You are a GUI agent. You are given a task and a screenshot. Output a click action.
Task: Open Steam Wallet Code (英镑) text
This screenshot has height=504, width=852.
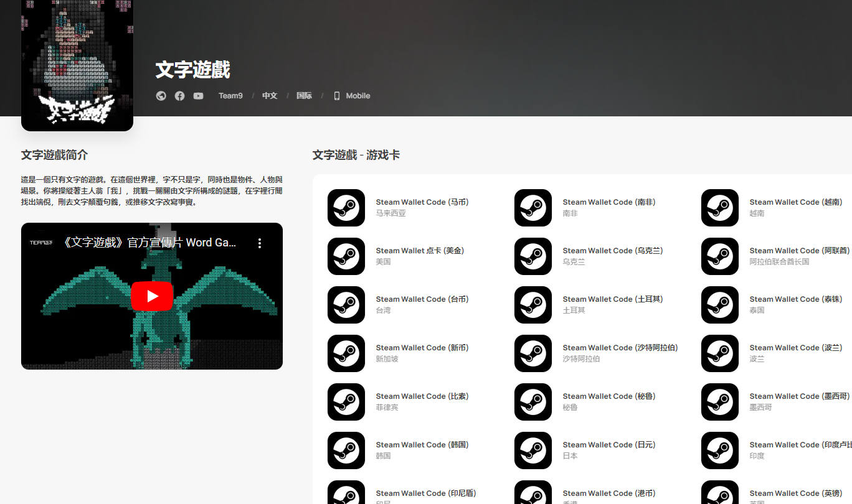[796, 493]
